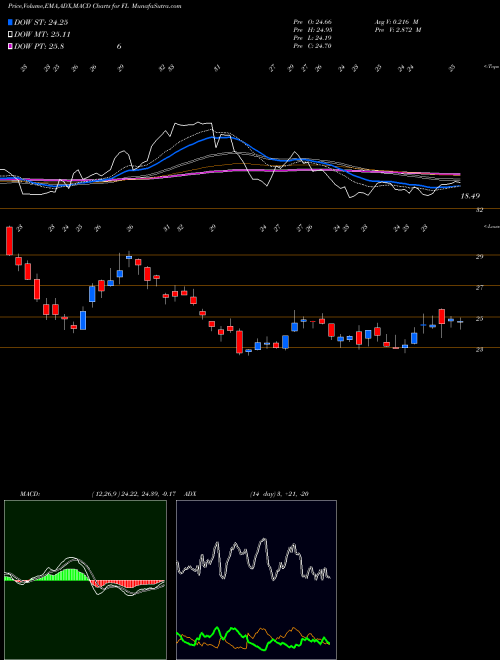
Task: Click the 27 price axis label
Action: point(480,287)
